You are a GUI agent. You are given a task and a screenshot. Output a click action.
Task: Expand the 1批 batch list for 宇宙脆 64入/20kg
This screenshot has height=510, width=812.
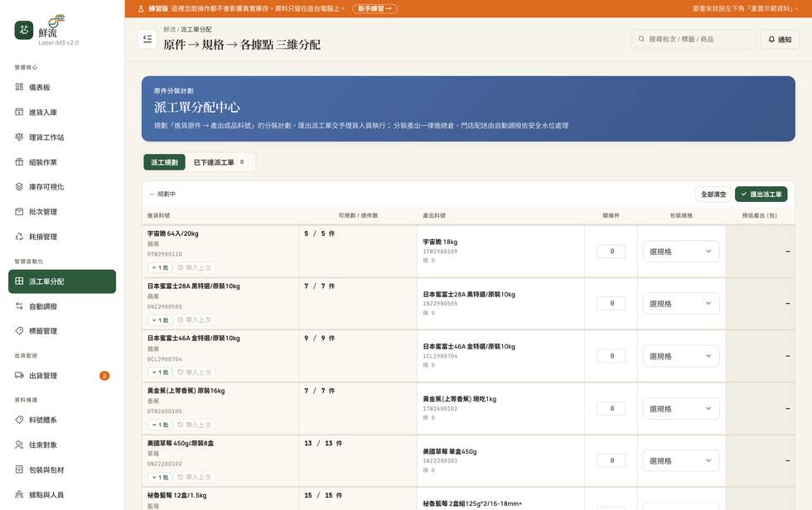pos(160,267)
